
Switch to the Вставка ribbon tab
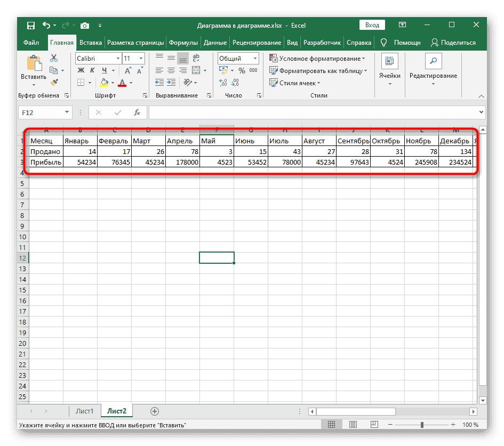(90, 43)
